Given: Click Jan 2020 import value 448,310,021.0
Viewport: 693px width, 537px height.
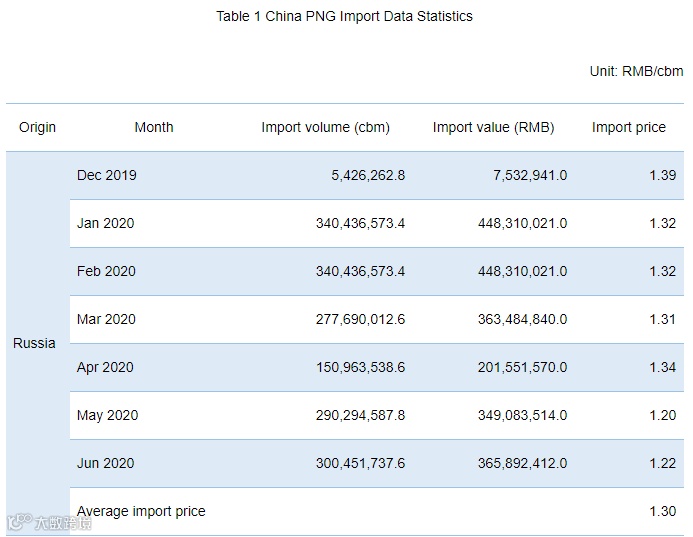Looking at the screenshot, I should click(x=522, y=223).
